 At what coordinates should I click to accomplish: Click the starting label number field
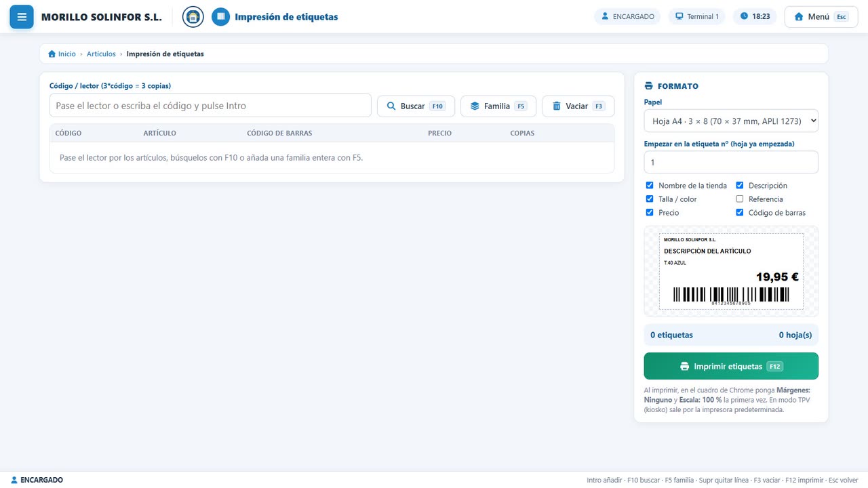(731, 163)
